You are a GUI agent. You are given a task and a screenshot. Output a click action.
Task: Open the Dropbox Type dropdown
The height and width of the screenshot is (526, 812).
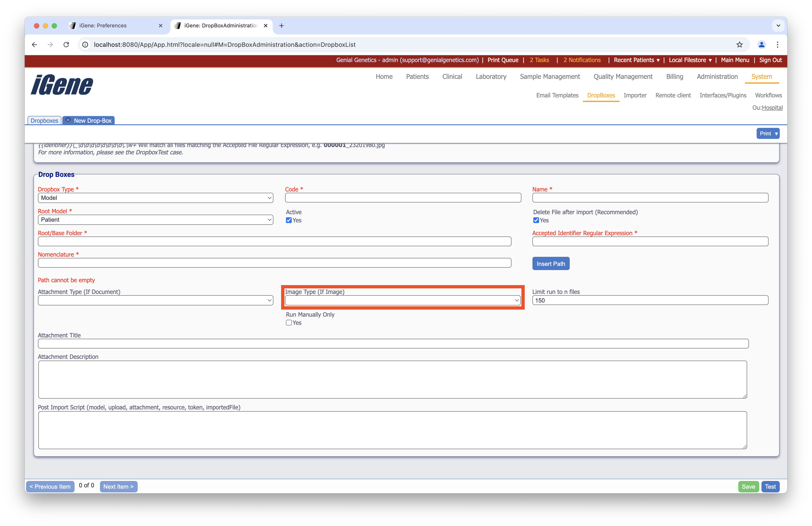tap(155, 198)
